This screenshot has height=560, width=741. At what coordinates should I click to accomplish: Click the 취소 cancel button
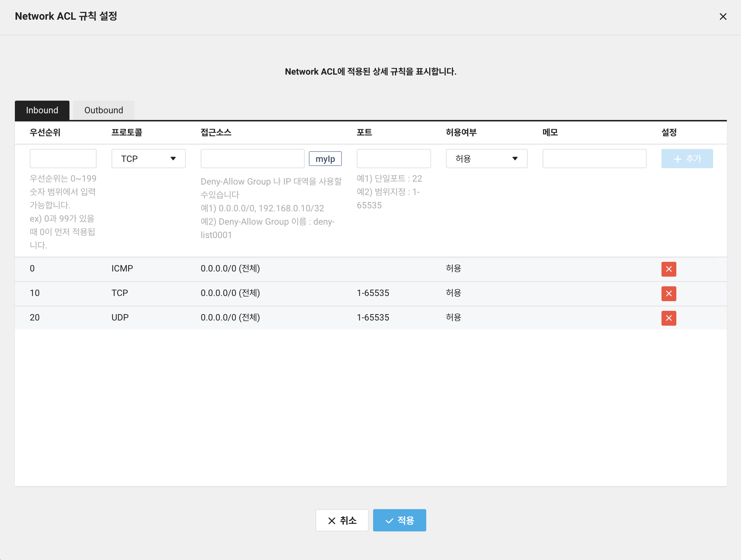click(342, 520)
